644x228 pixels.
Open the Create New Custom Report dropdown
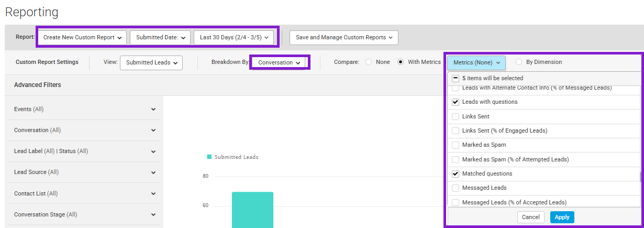tap(83, 37)
